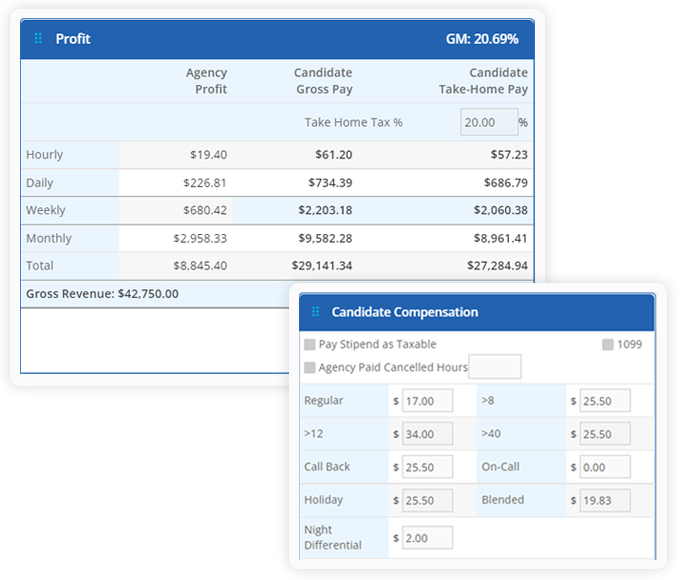Select the Total row label
This screenshot has height=580, width=680.
(40, 265)
